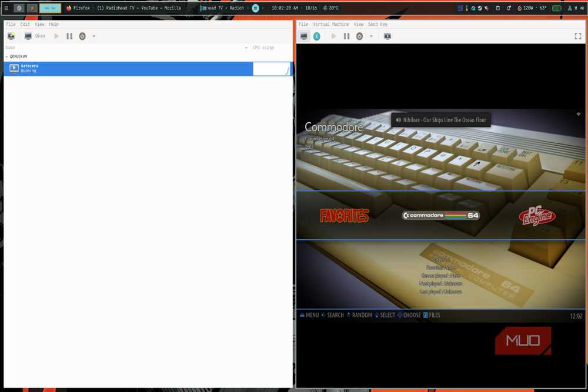Open the File menu in the VM viewer window
This screenshot has width=588, height=392.
(x=303, y=24)
